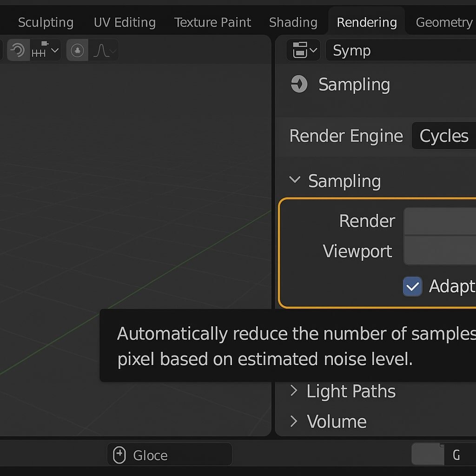Viewport: 476px width, 476px height.
Task: Click the mouse icon in status bar
Action: pyautogui.click(x=119, y=455)
